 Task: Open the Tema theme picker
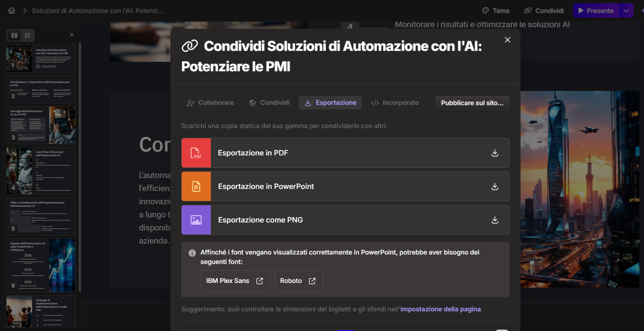496,11
